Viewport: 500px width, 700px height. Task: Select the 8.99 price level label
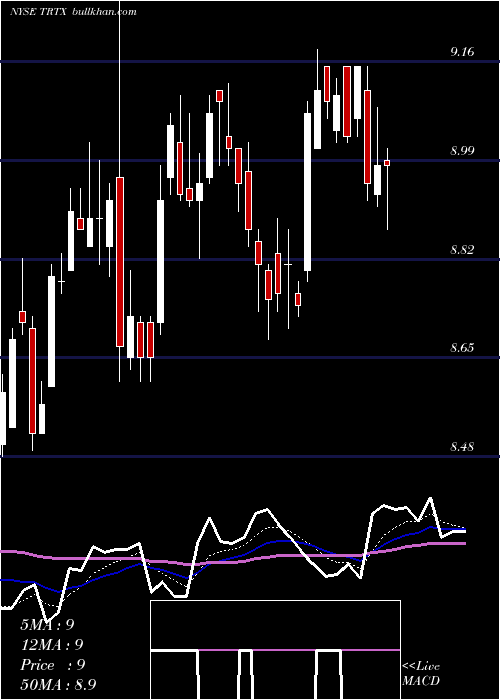tap(462, 151)
